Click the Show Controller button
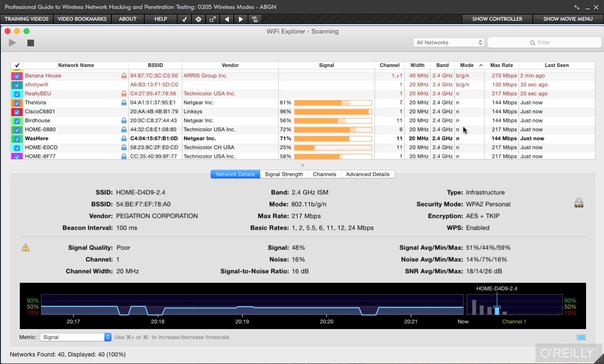This screenshot has height=364, width=604. [497, 19]
